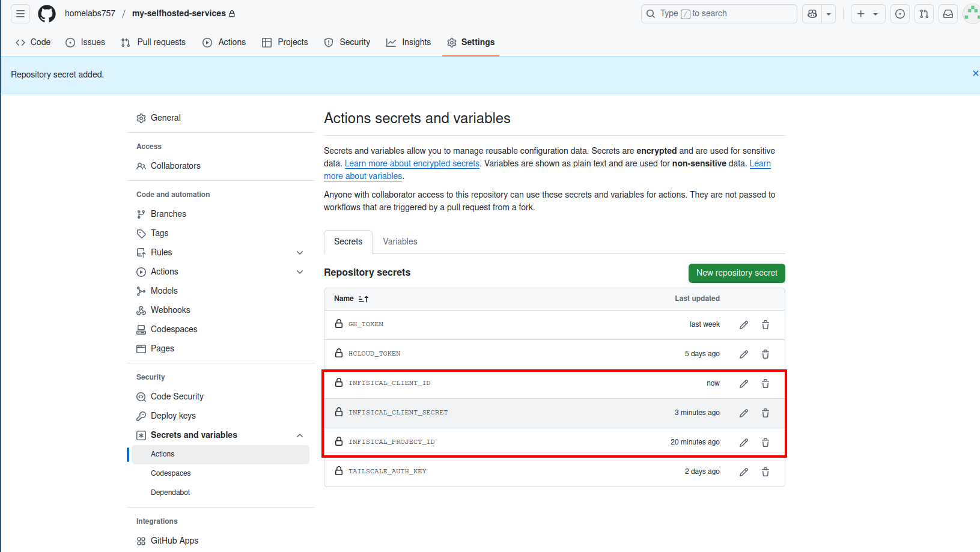Open the Insights tab
This screenshot has width=980, height=552.
tap(409, 42)
